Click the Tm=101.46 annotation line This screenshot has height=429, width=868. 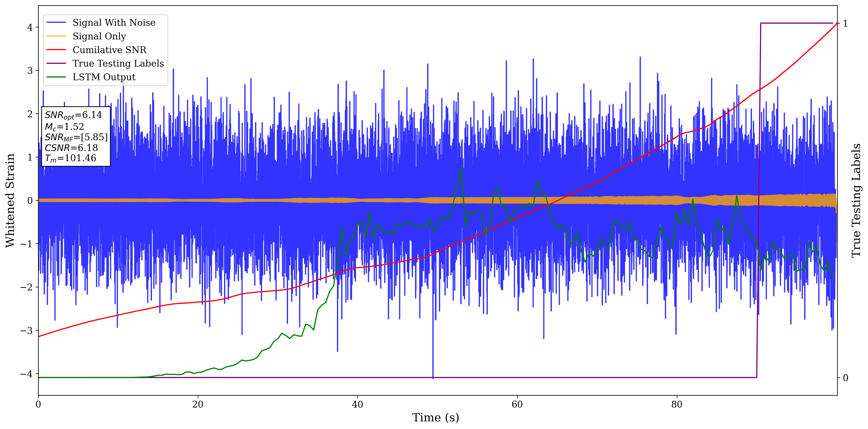tap(70, 158)
